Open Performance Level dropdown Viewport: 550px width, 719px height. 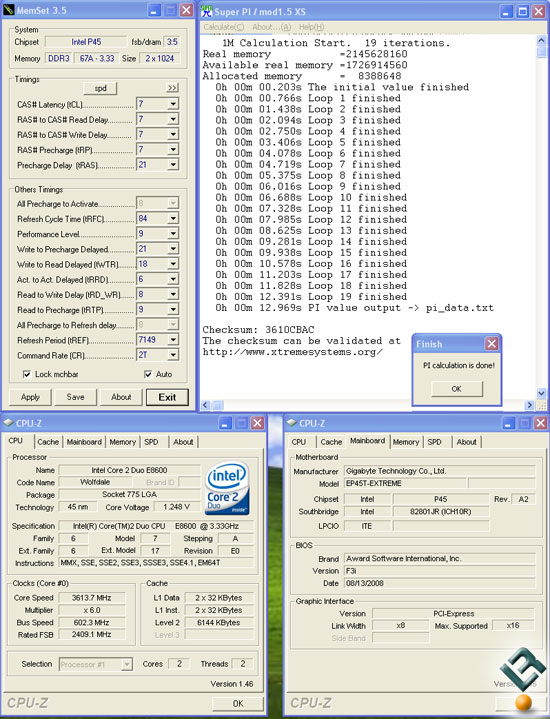[173, 233]
